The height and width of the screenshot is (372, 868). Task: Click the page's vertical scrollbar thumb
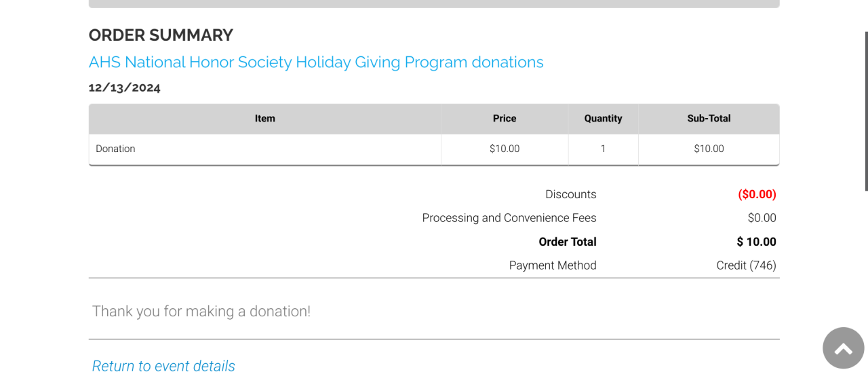click(866, 109)
